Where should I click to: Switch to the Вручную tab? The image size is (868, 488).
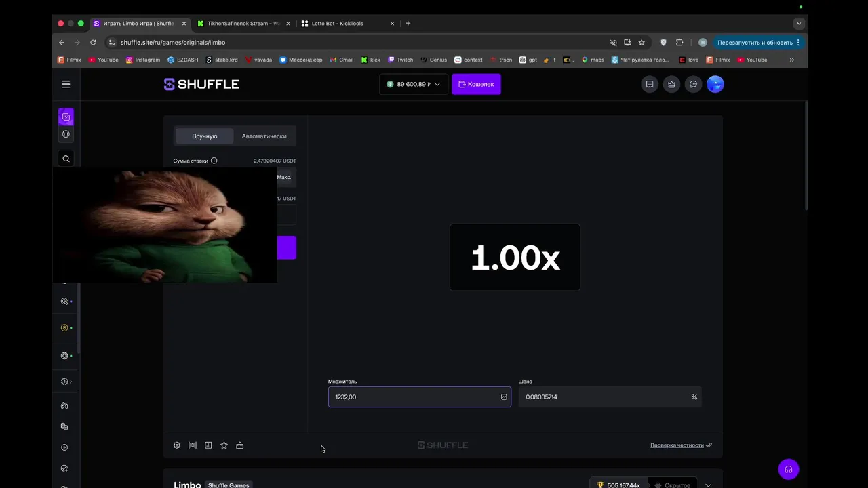click(x=204, y=136)
